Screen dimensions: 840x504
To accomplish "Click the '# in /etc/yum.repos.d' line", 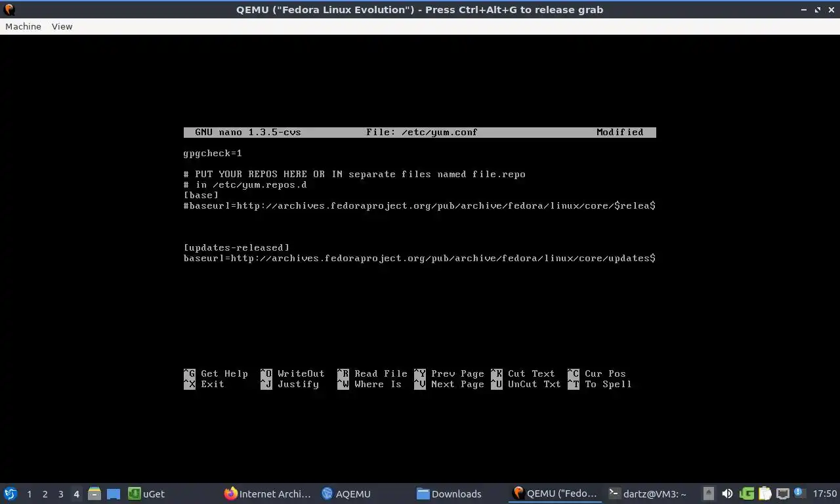I will (x=245, y=184).
